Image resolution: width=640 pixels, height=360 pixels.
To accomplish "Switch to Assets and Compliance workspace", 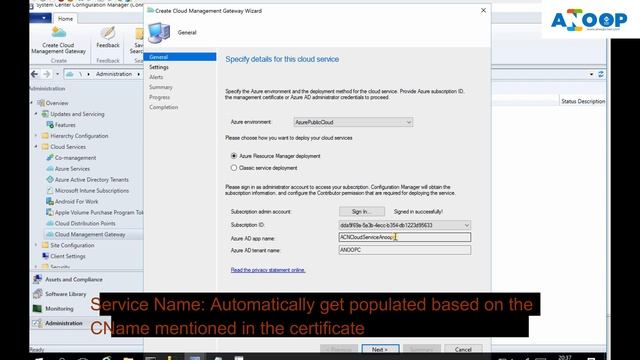I will tap(73, 280).
